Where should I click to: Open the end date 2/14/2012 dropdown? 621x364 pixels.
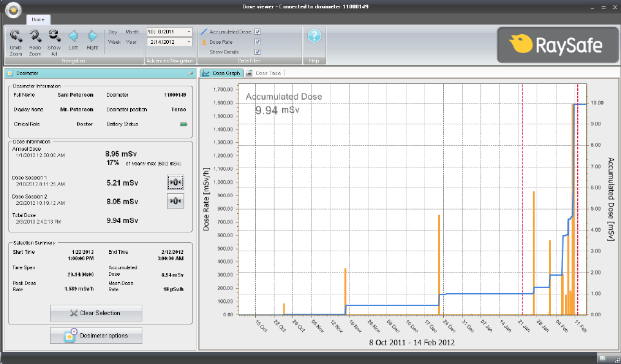coord(189,42)
